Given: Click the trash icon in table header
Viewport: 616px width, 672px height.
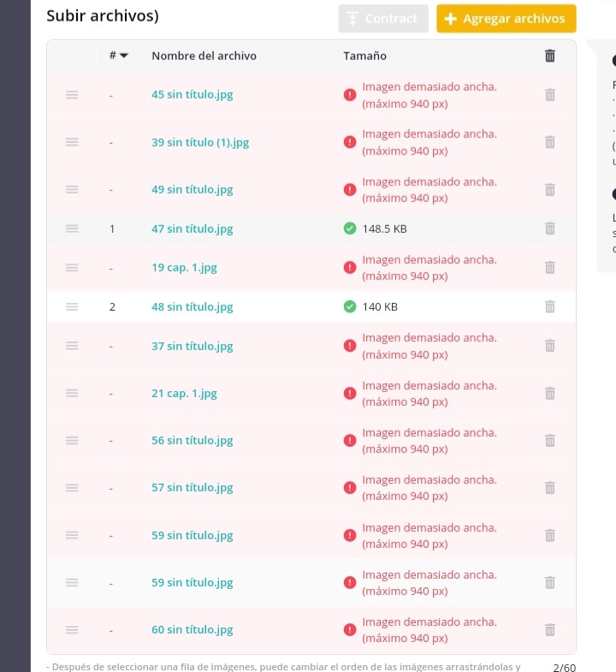Looking at the screenshot, I should (x=550, y=56).
